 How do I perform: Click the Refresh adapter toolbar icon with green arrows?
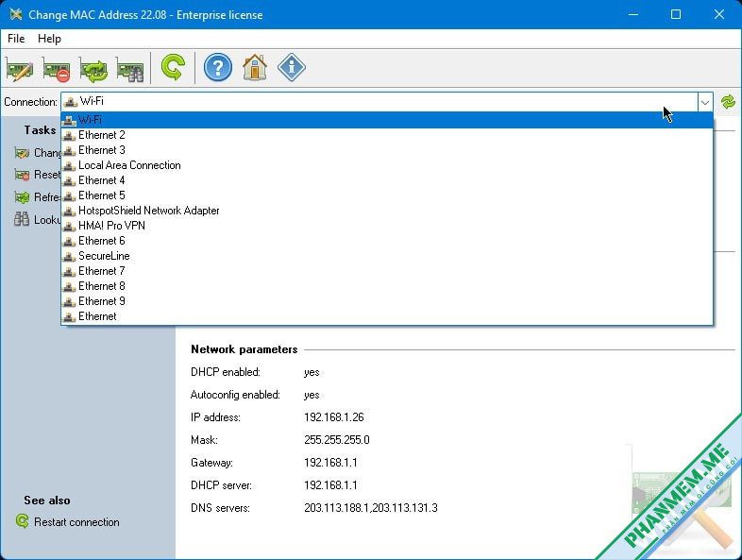[x=93, y=69]
